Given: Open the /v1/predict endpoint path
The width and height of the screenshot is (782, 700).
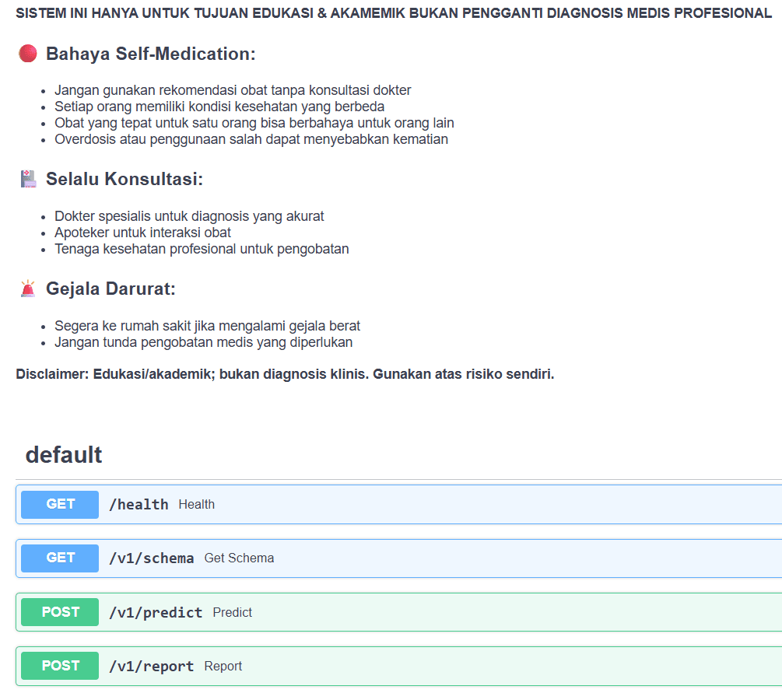Looking at the screenshot, I should (x=156, y=612).
